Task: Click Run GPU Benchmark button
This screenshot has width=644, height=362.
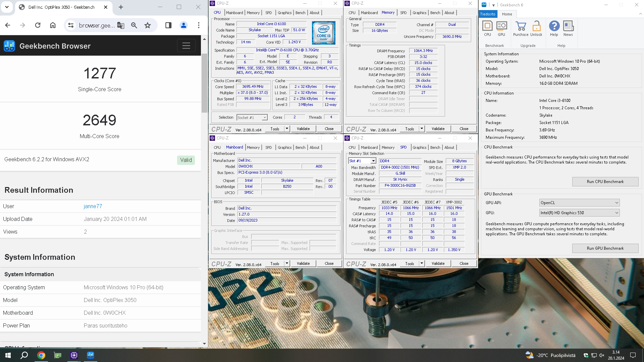Action: (x=605, y=248)
